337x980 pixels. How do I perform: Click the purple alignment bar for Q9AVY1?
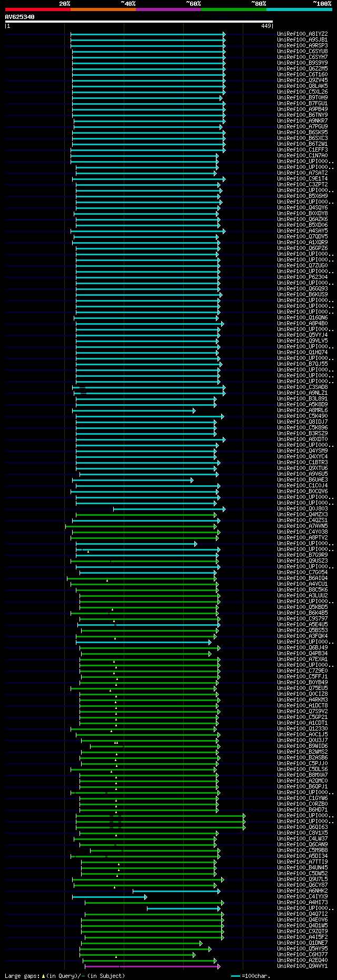(152, 966)
